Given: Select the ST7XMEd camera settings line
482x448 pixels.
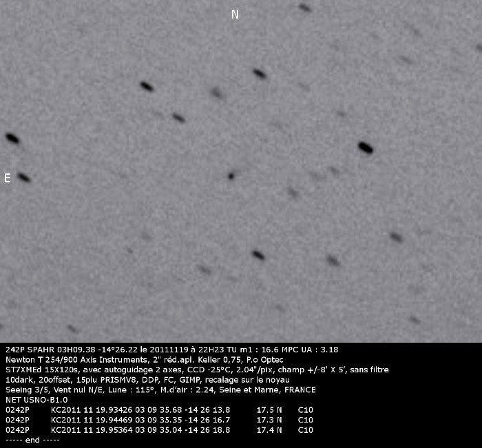Looking at the screenshot, I should tap(196, 370).
